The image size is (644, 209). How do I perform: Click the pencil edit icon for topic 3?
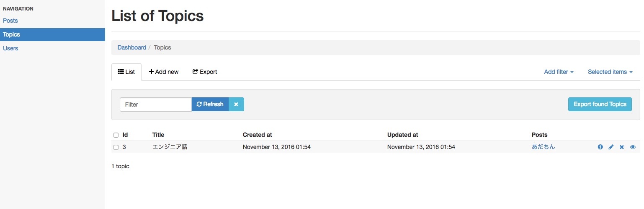coord(611,147)
